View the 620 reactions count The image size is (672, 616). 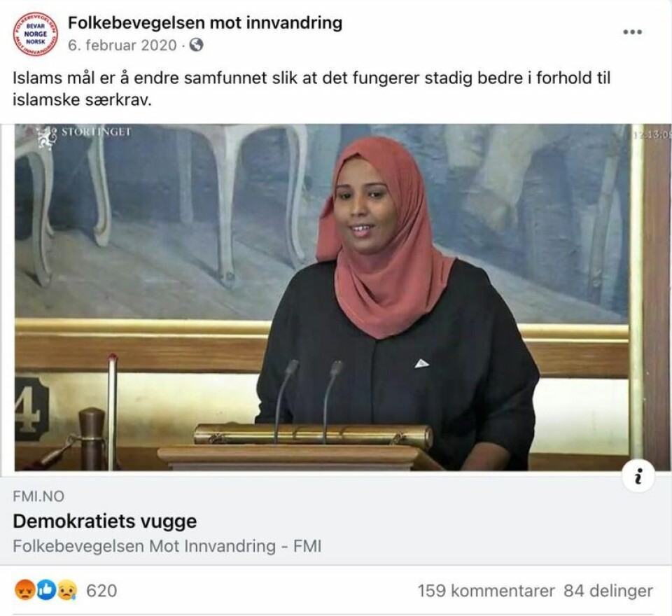tap(101, 591)
